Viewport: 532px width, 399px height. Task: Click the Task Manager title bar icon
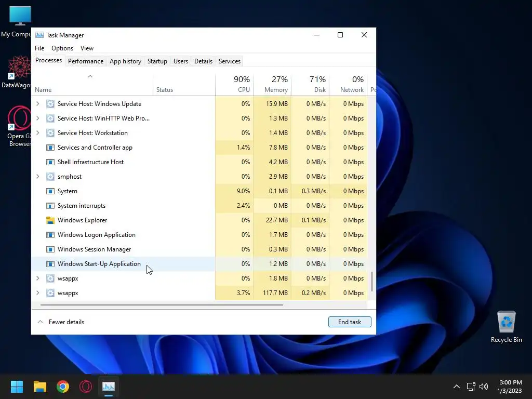39,35
